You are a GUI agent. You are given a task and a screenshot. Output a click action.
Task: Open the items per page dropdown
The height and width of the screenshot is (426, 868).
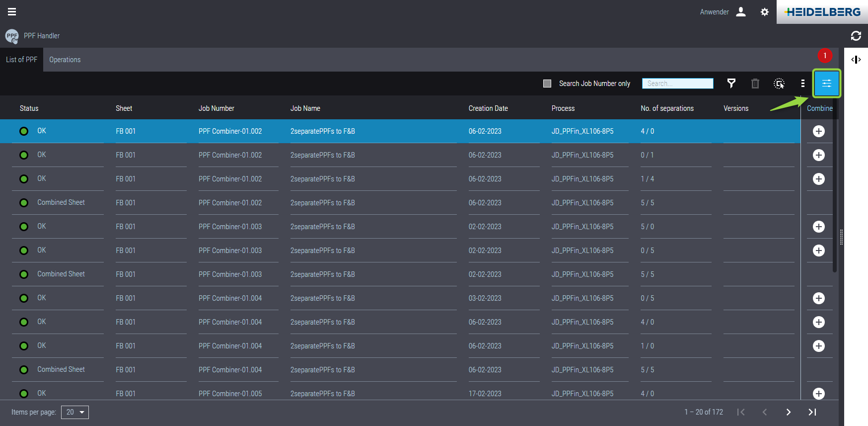(x=75, y=412)
